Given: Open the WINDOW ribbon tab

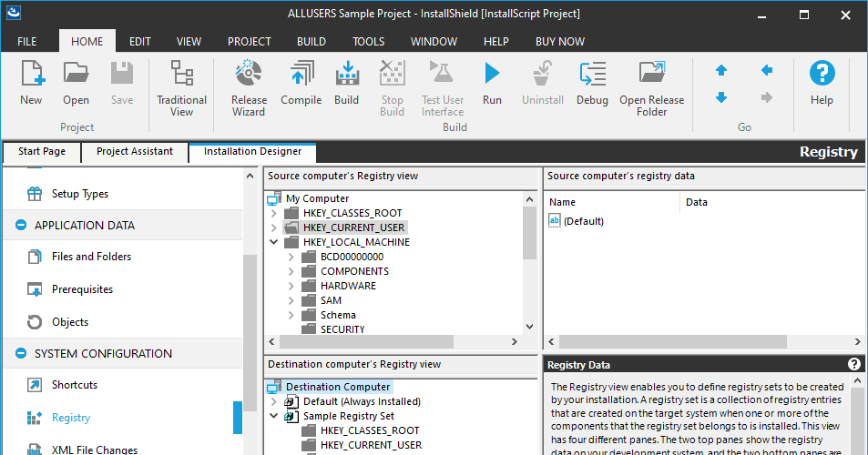Looking at the screenshot, I should 434,42.
